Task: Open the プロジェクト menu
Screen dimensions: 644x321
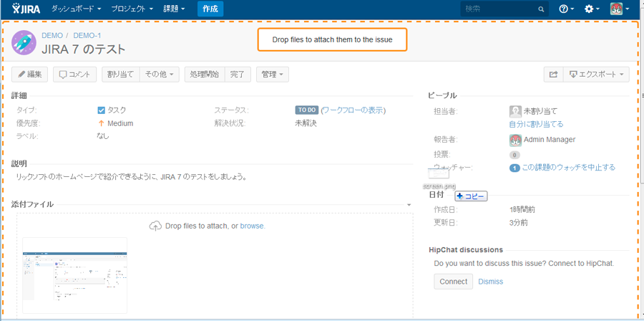Action: point(132,9)
